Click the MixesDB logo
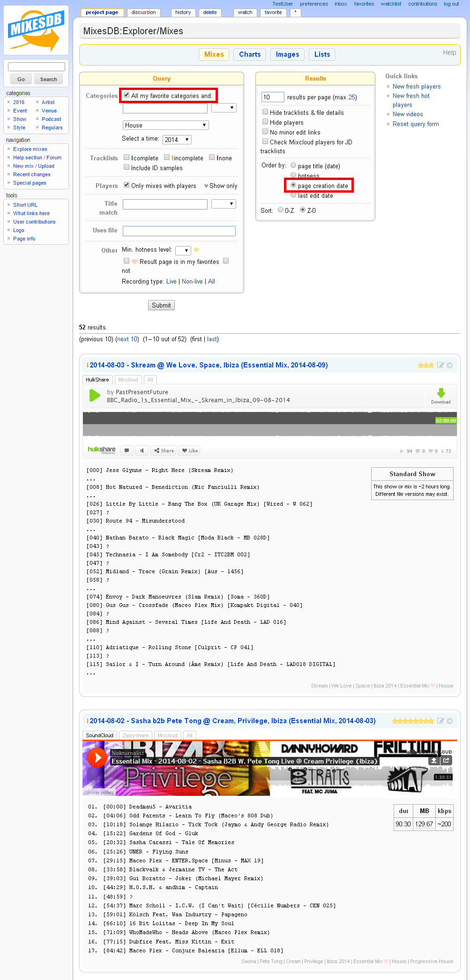The height and width of the screenshot is (980, 470). coord(36,30)
